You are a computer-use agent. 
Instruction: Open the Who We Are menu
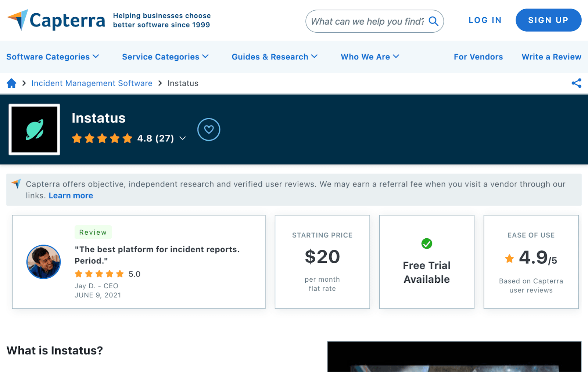pos(369,57)
